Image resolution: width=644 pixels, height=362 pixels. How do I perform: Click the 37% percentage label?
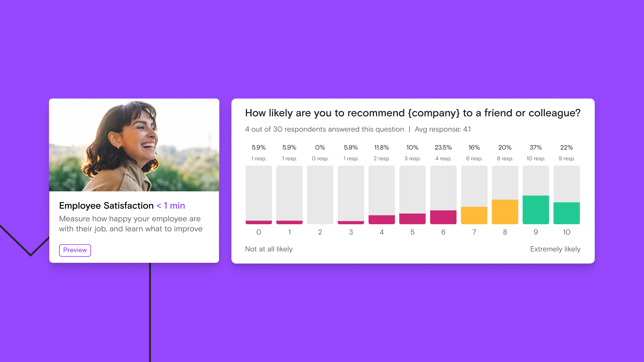(x=536, y=147)
